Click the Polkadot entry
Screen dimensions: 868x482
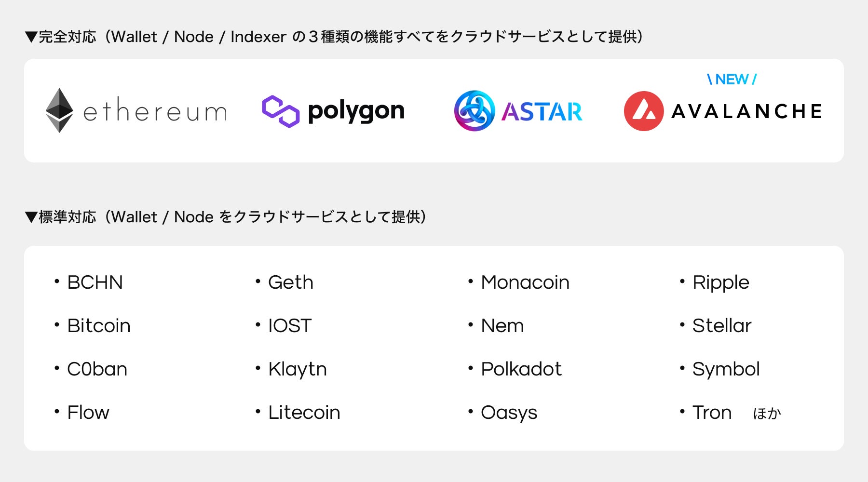coord(521,369)
